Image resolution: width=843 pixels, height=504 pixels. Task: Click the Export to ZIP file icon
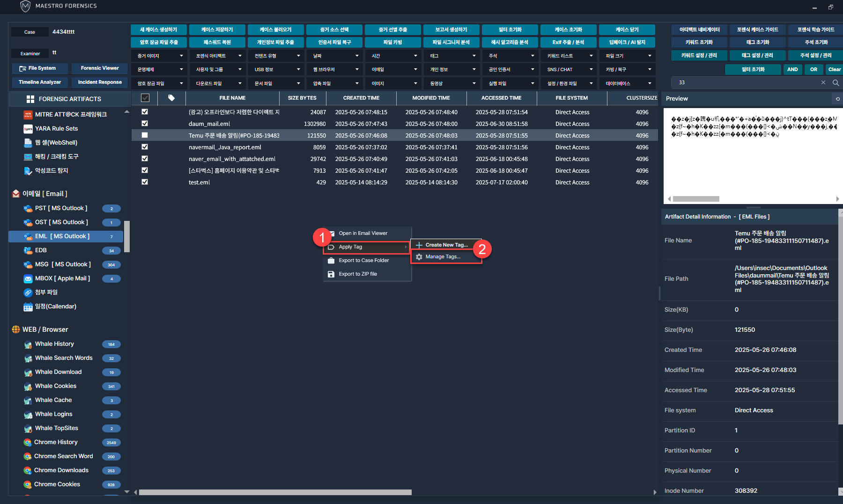331,274
